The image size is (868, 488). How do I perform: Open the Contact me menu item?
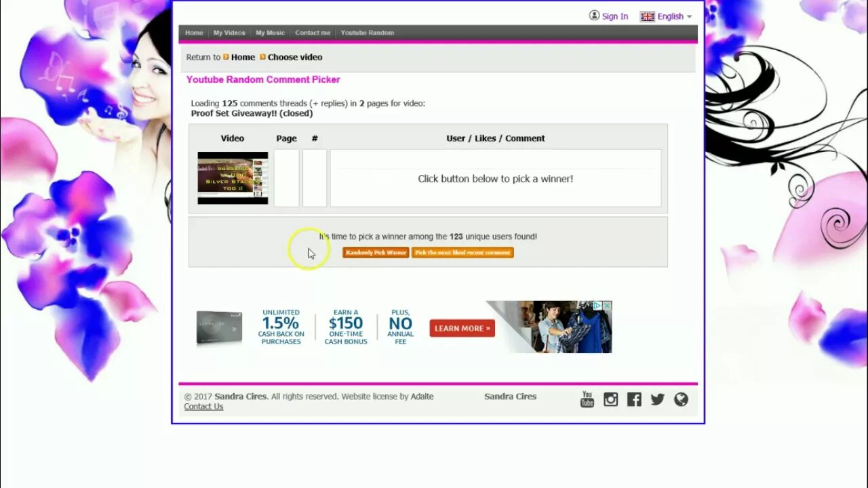pos(313,33)
